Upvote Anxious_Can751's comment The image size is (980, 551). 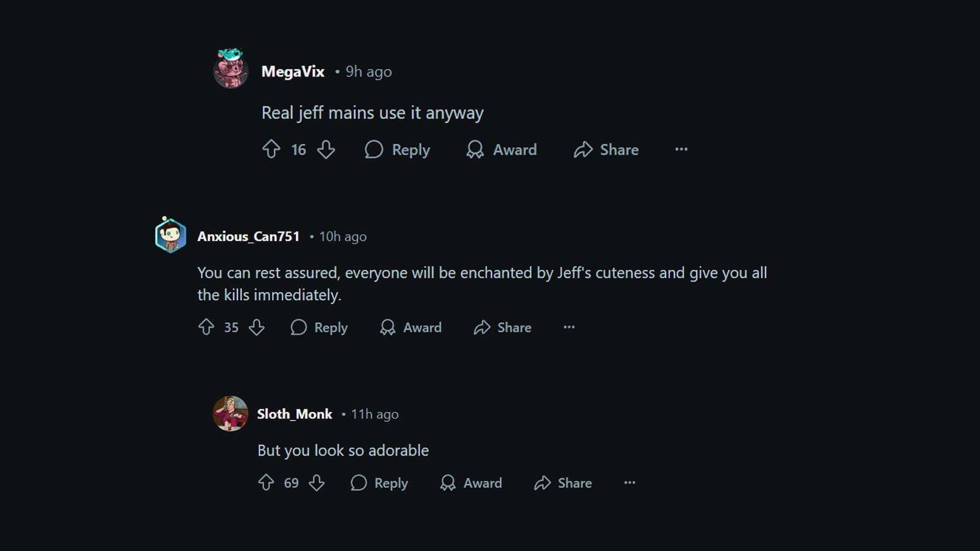(x=205, y=328)
